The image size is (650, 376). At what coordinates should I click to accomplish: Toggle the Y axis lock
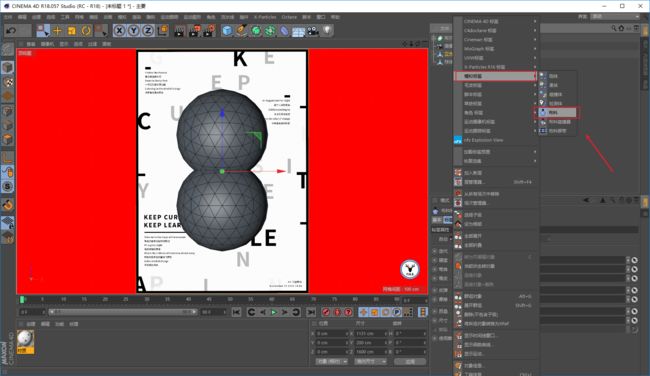pos(133,31)
